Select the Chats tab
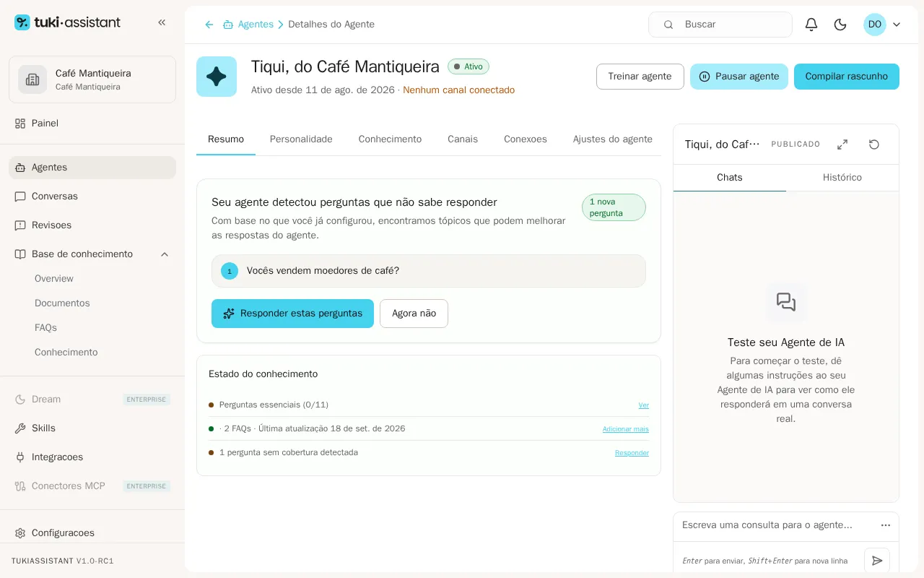Screen dimensions: 924x578 pos(730,178)
